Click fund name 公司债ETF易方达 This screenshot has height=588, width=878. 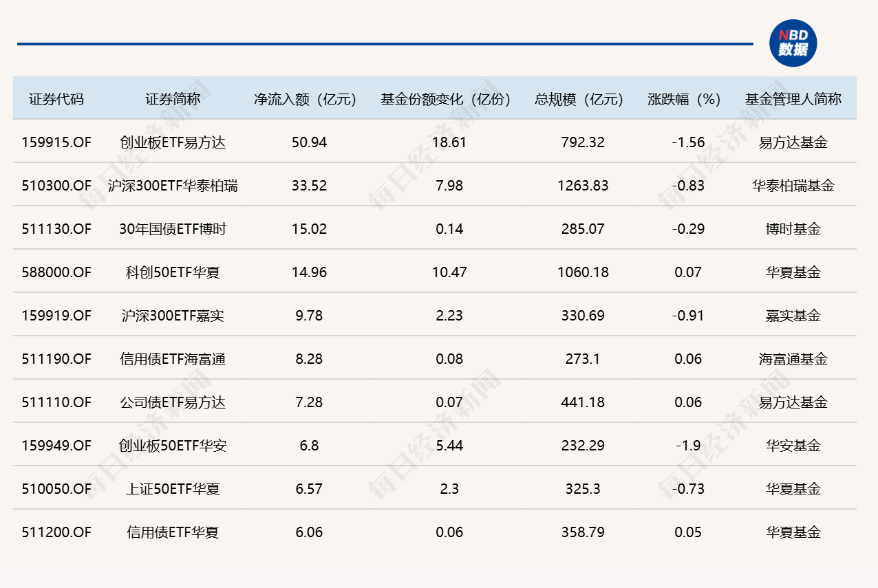(173, 402)
